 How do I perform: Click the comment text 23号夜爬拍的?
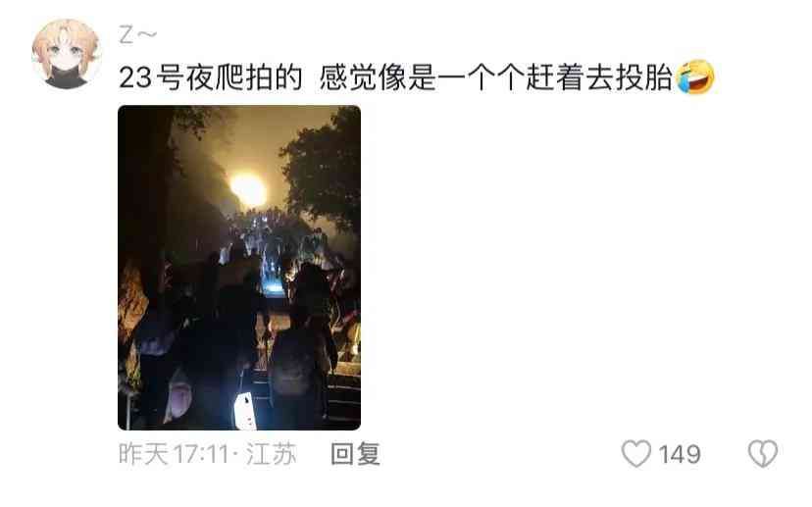tap(210, 77)
